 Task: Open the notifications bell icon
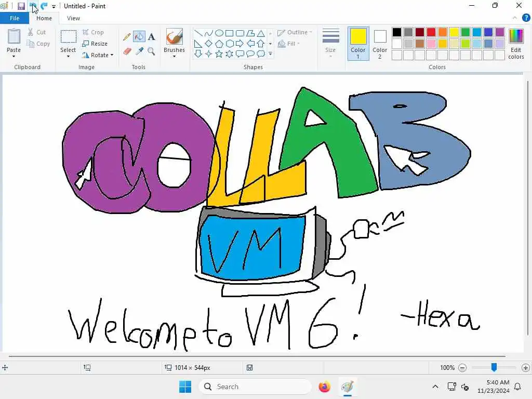click(517, 387)
